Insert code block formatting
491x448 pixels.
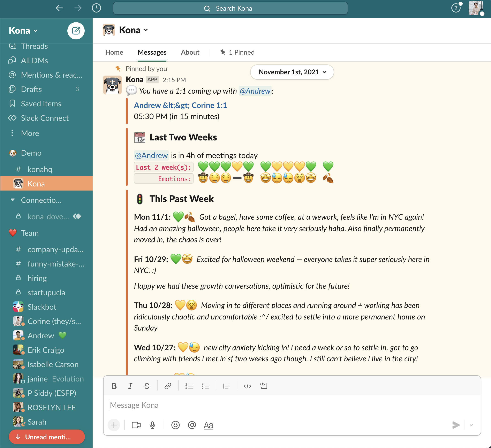point(264,386)
